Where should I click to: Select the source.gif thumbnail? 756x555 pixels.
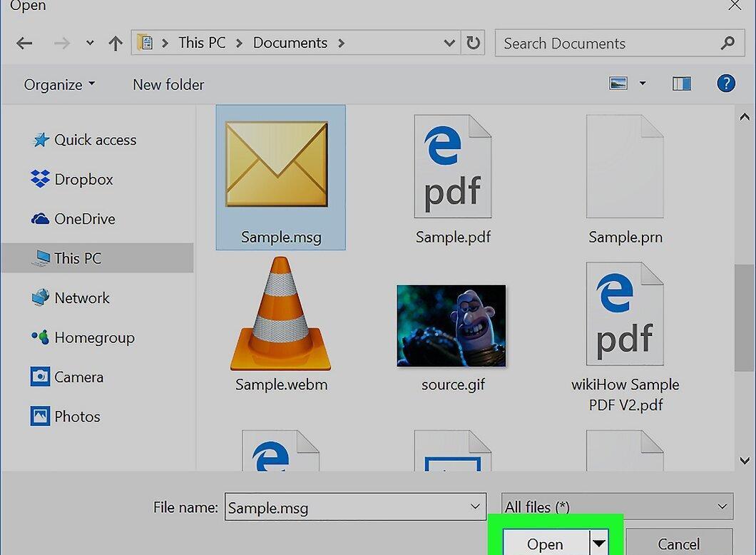[451, 325]
